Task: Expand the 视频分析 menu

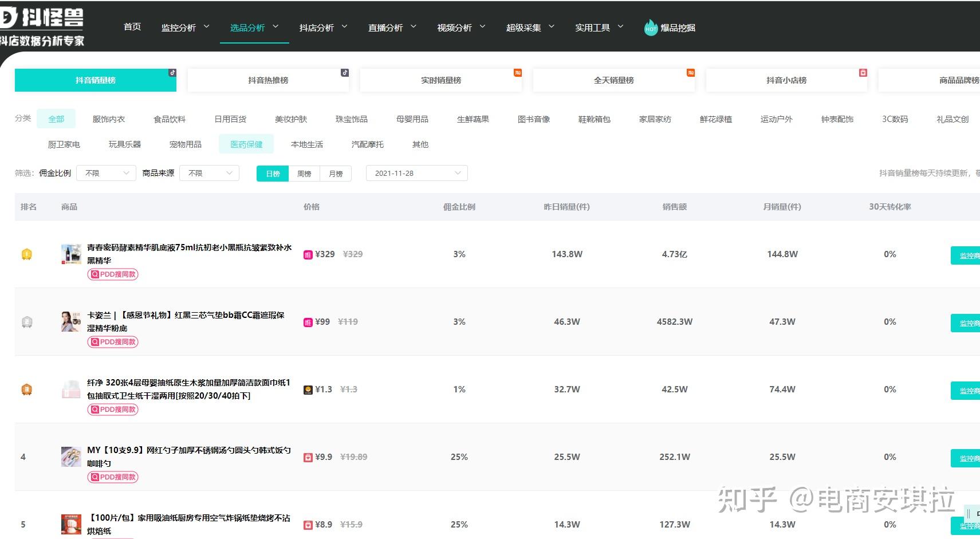Action: click(x=462, y=27)
